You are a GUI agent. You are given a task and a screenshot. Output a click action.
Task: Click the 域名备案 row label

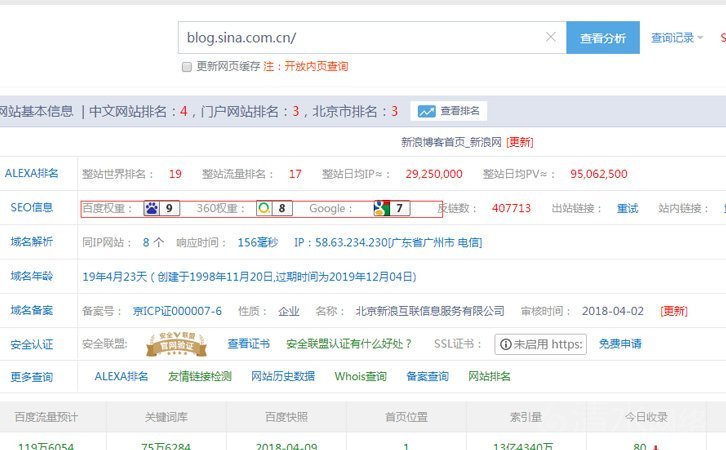coord(31,310)
